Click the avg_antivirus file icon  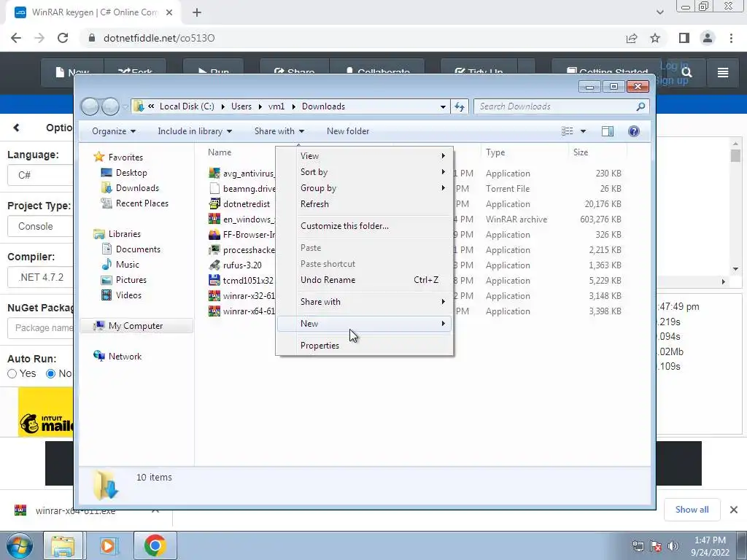[x=214, y=174]
